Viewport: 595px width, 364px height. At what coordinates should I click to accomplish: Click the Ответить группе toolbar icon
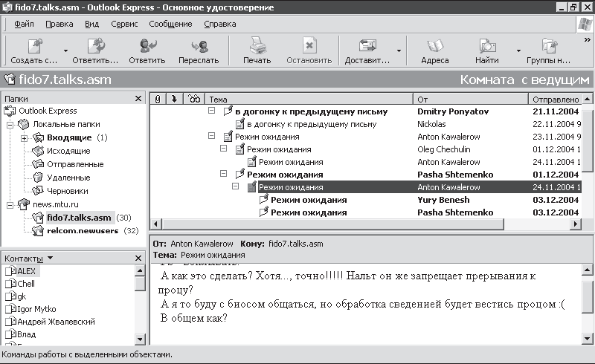(96, 46)
